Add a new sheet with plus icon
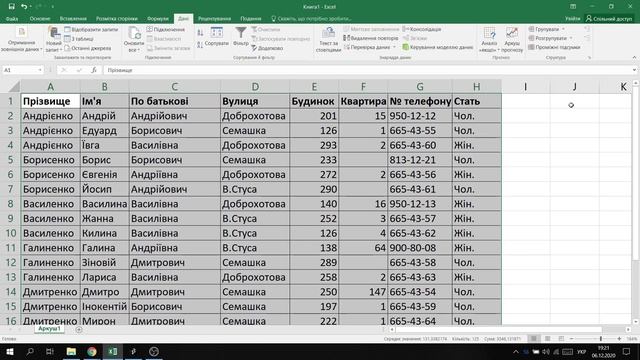 (x=79, y=329)
